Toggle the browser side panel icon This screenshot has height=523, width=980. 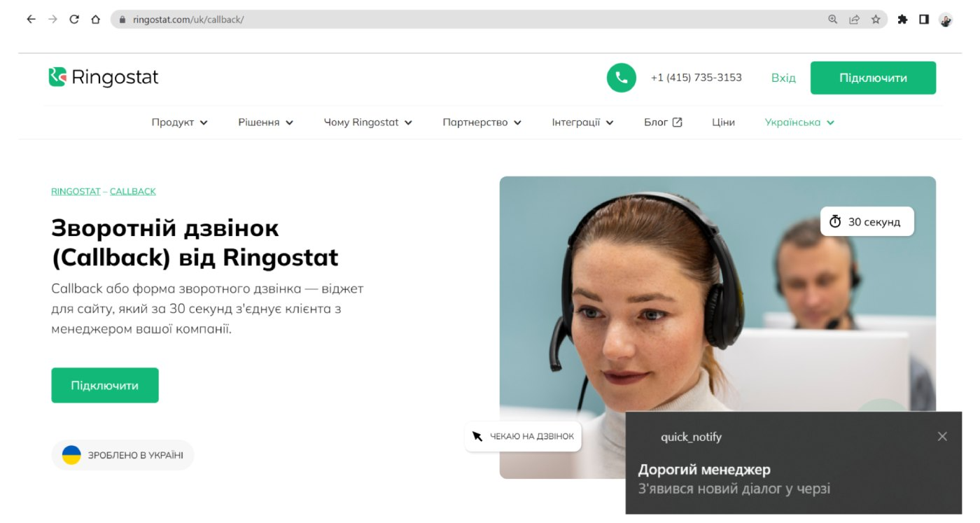924,20
